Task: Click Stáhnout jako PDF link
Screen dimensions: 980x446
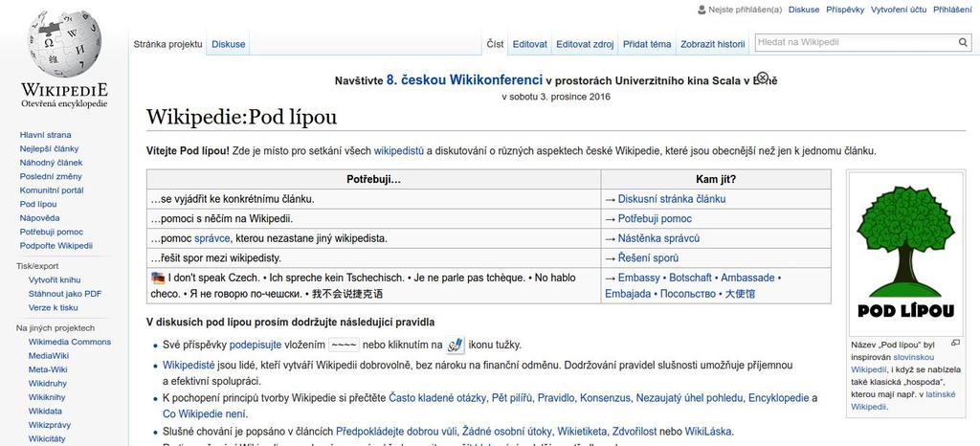Action: pyautogui.click(x=65, y=294)
